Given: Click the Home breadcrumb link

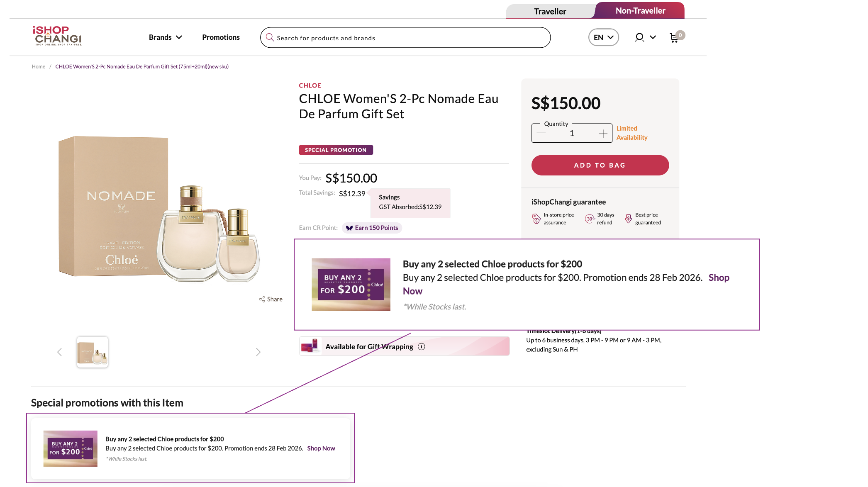Looking at the screenshot, I should pos(39,66).
